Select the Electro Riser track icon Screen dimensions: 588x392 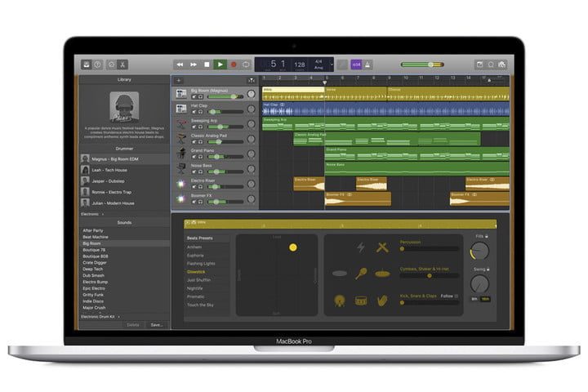(181, 184)
